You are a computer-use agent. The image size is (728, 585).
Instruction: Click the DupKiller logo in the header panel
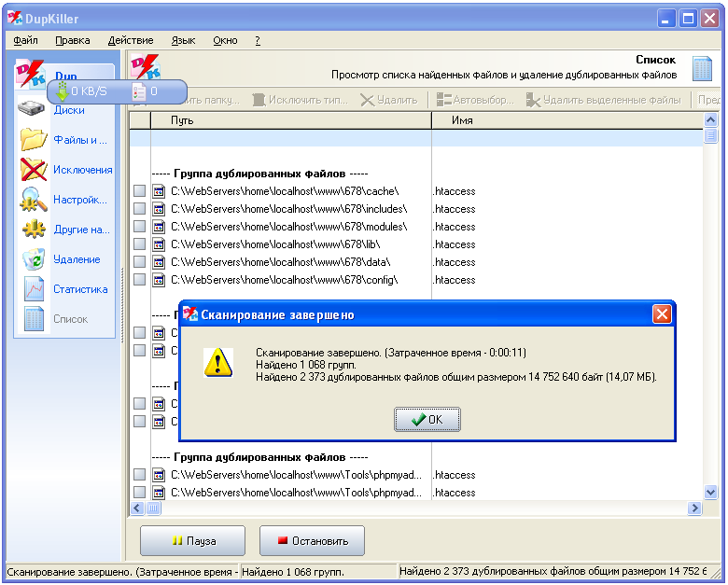(x=145, y=67)
